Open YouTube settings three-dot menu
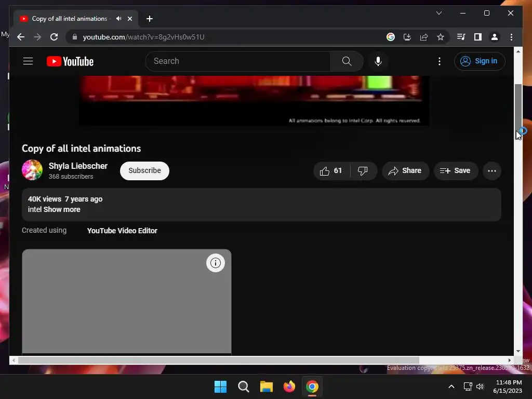532x399 pixels. pos(439,61)
